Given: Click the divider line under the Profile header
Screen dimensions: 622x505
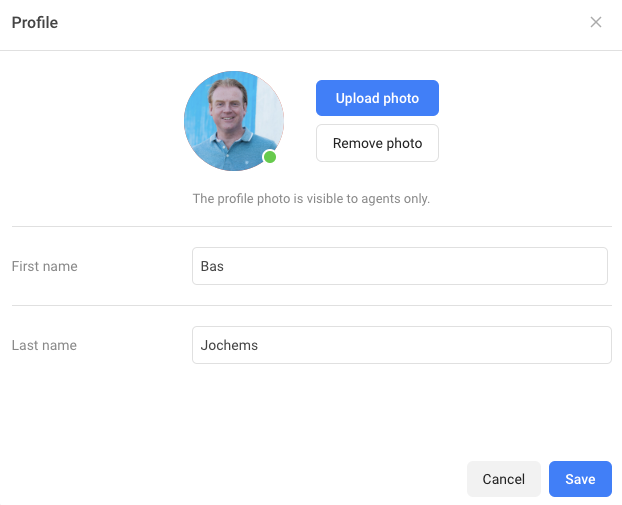Looking at the screenshot, I should 311,50.
